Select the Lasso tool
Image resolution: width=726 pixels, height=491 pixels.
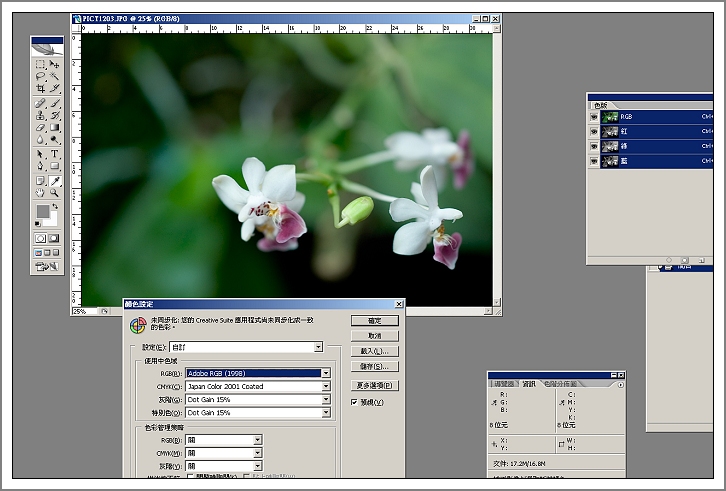pos(40,76)
